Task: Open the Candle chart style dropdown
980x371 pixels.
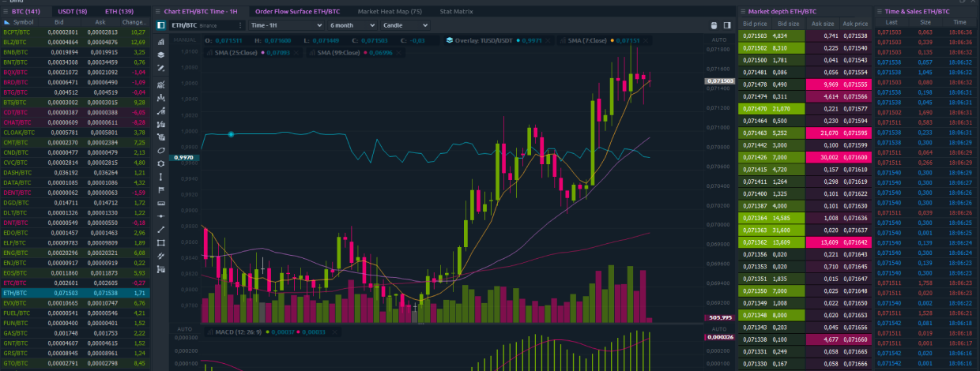Action: pos(405,25)
